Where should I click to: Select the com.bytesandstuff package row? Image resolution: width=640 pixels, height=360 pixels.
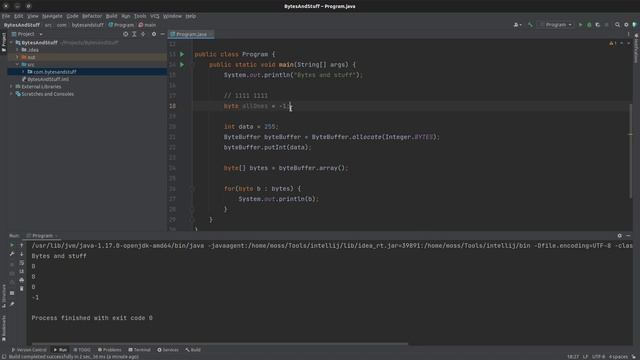point(87,72)
